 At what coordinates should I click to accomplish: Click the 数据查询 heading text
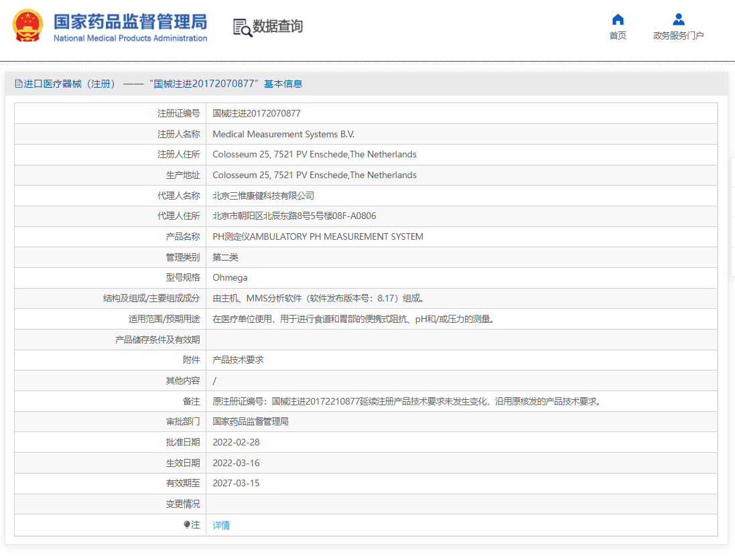tap(277, 26)
